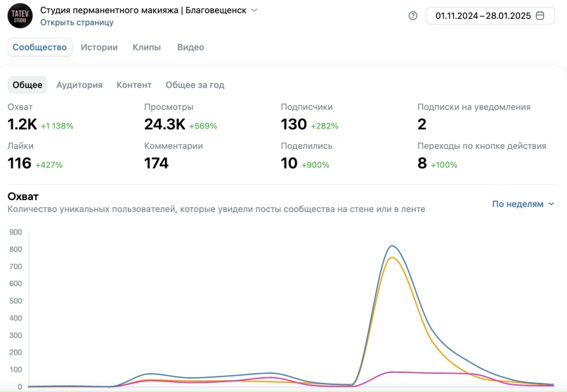This screenshot has width=567, height=392.
Task: Click the +282% subscribers growth label
Action: click(325, 126)
